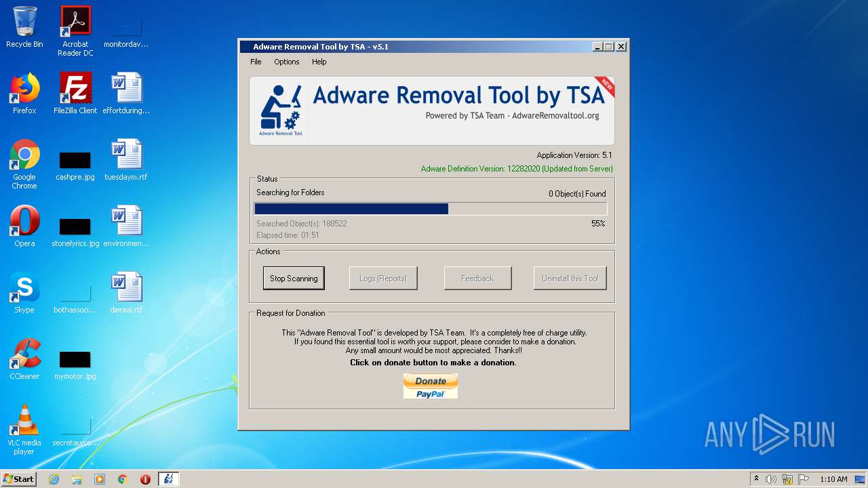Click the Elapsed time: 01:51 text
Image resolution: width=868 pixels, height=488 pixels.
tap(288, 235)
